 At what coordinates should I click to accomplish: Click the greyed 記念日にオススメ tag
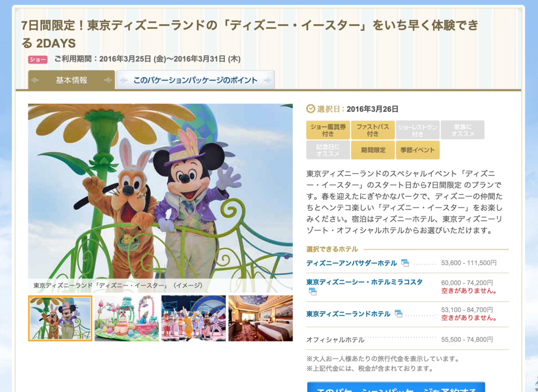[x=328, y=150]
